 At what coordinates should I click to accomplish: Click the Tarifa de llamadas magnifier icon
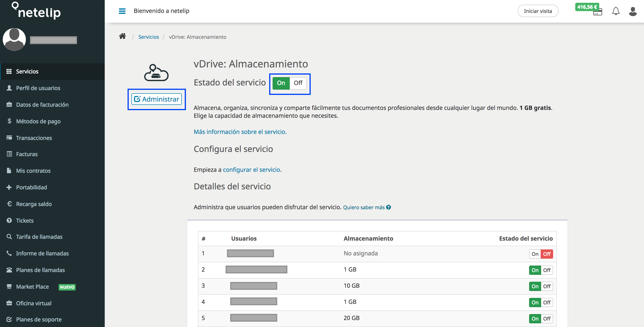(x=9, y=237)
